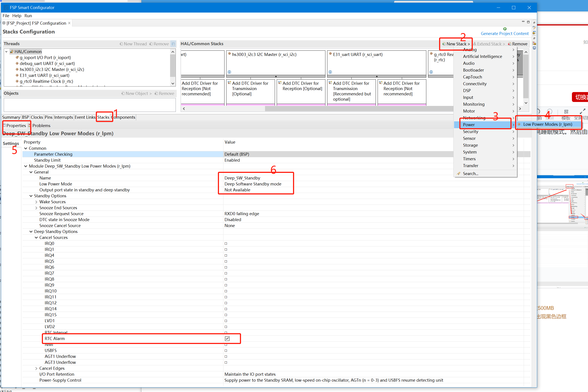Maximize the editor view panel
Screen dimensions: 588x392
click(x=528, y=22)
